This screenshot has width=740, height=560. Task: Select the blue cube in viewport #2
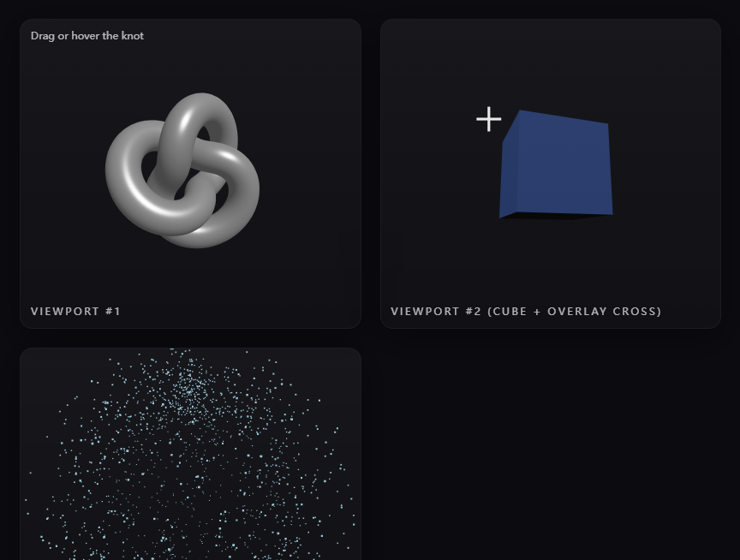point(556,164)
